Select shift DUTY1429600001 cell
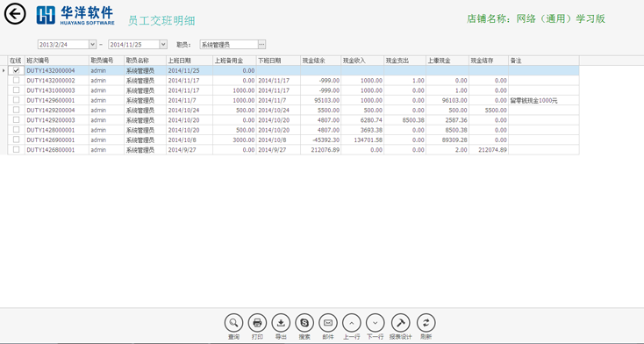Image resolution: width=644 pixels, height=344 pixels. pos(57,100)
